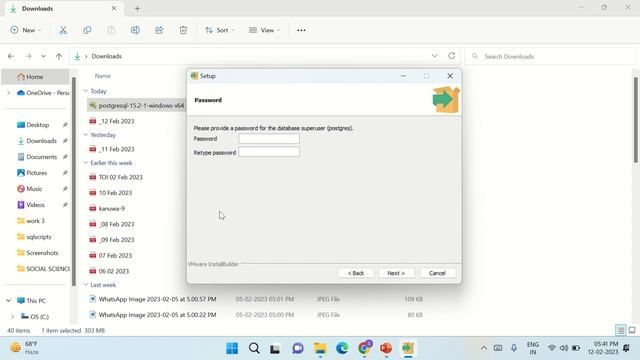The width and height of the screenshot is (640, 360).
Task: Expand address bar history chevron
Action: pos(435,56)
